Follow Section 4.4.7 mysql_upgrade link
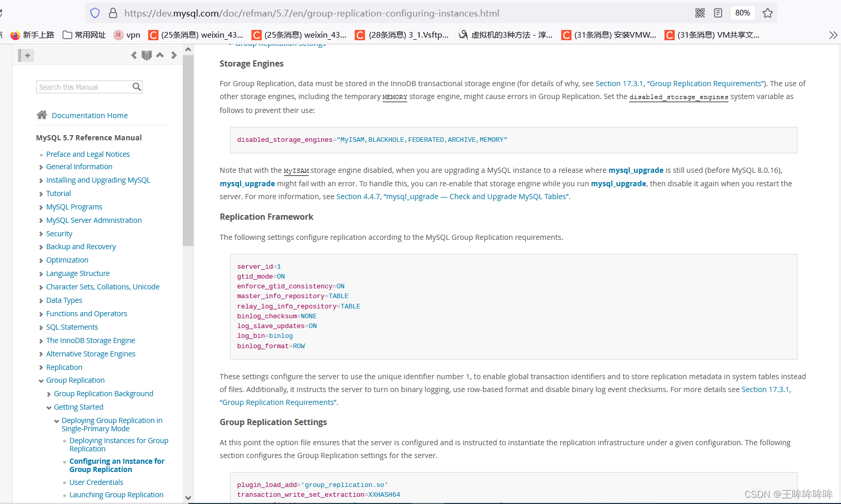Viewport: 841px width, 504px height. (452, 197)
